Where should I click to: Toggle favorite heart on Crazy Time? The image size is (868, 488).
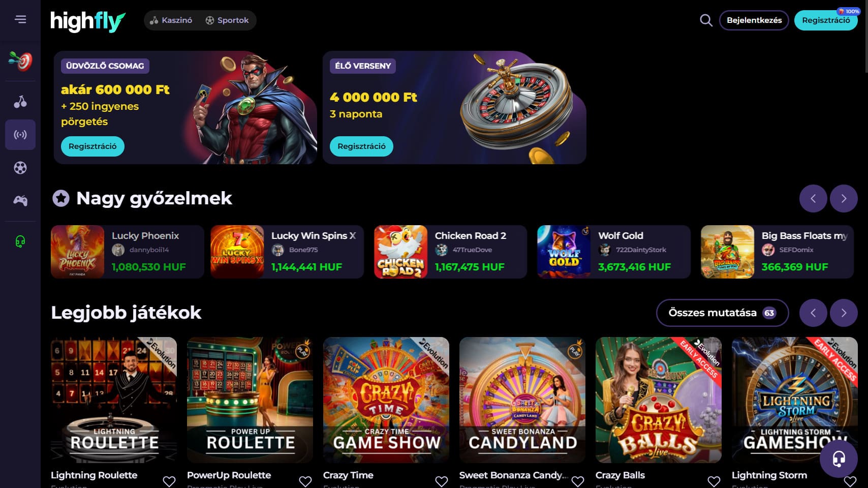[442, 481]
